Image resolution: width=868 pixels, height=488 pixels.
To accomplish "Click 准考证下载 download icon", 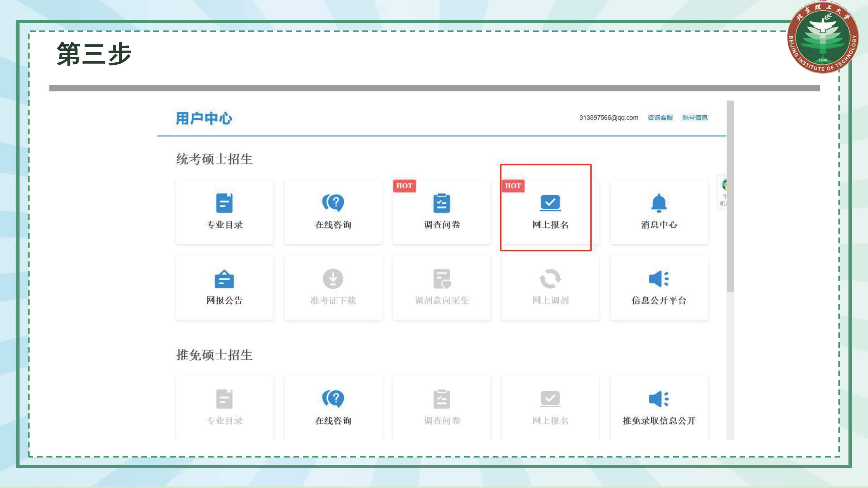I will click(333, 279).
